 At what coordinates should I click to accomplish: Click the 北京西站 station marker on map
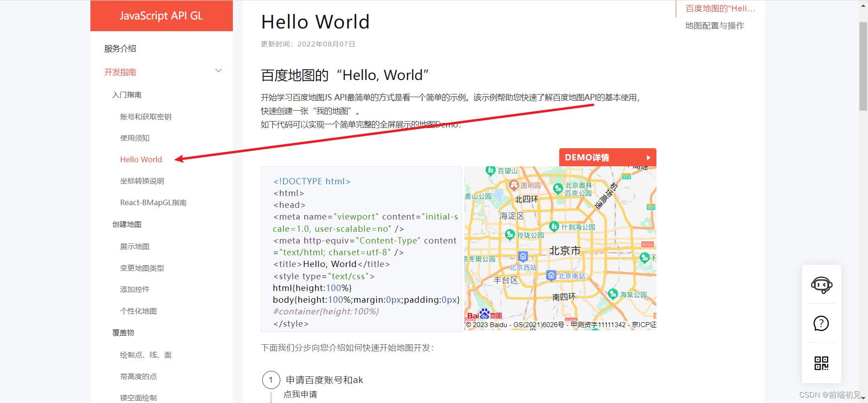523,257
